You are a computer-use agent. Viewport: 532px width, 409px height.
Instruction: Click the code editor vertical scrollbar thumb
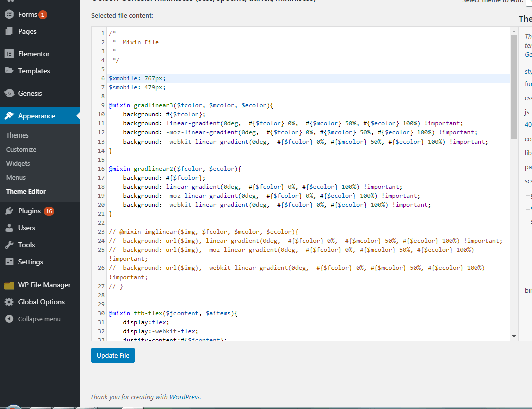pos(514,87)
